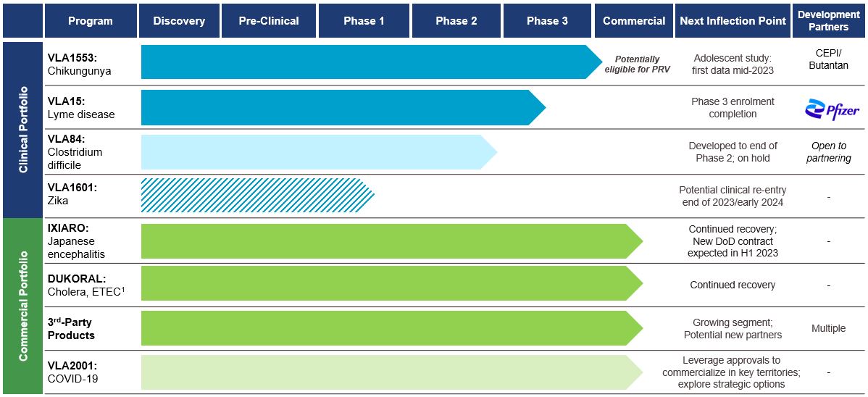Click the light blue VLA84 progress arrow

[x=320, y=151]
